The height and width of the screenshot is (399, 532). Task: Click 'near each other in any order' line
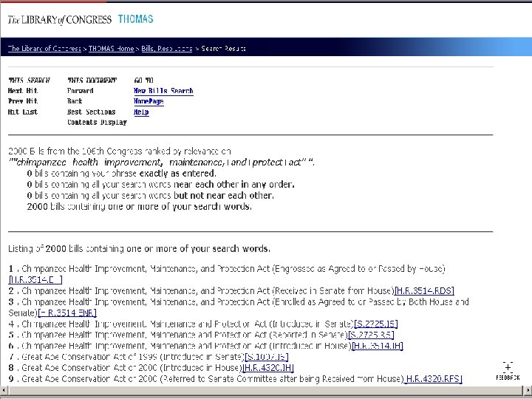coord(160,185)
